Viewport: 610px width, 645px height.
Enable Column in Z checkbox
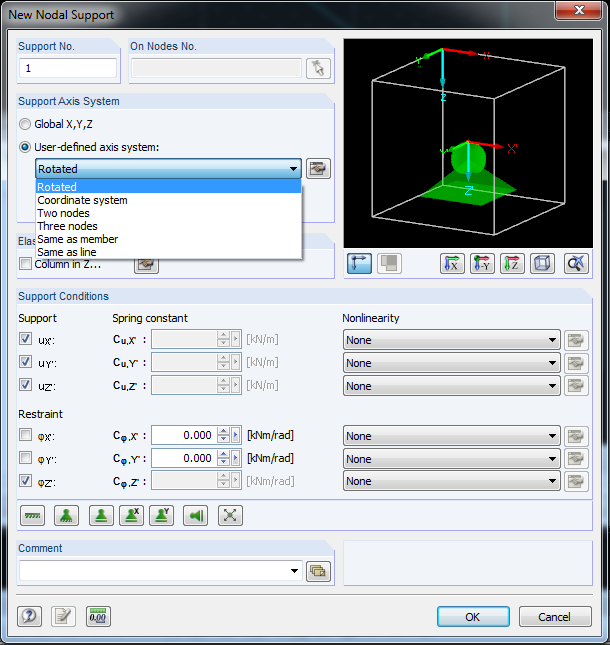26,264
